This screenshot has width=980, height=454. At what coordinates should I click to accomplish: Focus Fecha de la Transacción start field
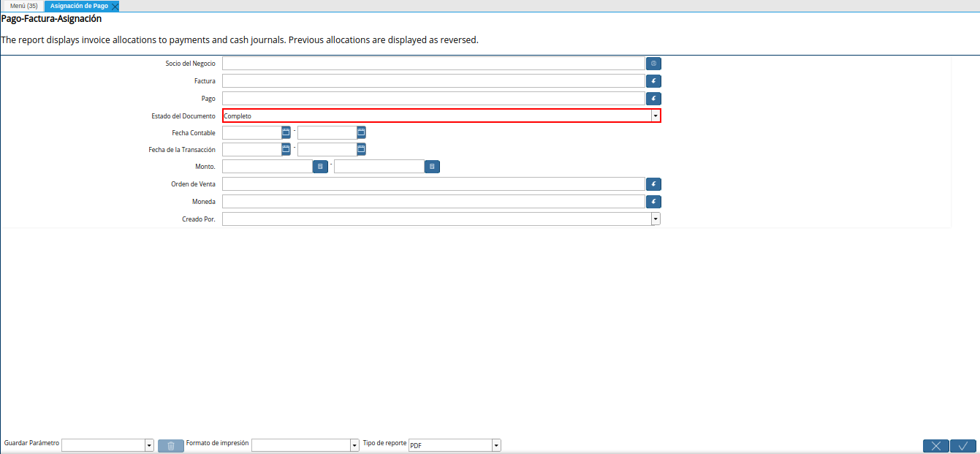coord(251,150)
